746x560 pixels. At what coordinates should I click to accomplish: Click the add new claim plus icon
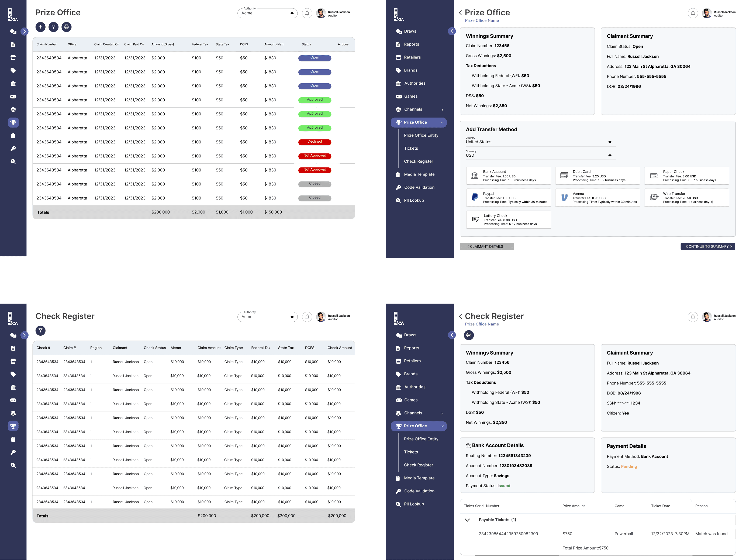point(40,27)
